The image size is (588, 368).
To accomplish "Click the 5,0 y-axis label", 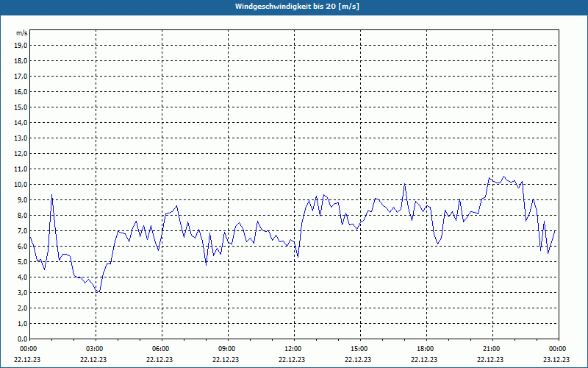I will tap(22, 262).
